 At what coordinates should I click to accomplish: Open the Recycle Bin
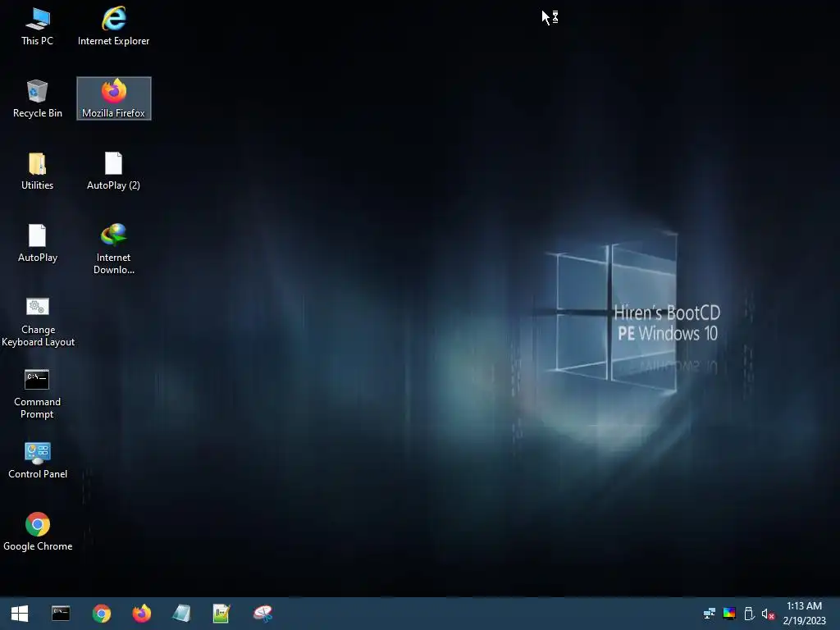click(x=38, y=98)
